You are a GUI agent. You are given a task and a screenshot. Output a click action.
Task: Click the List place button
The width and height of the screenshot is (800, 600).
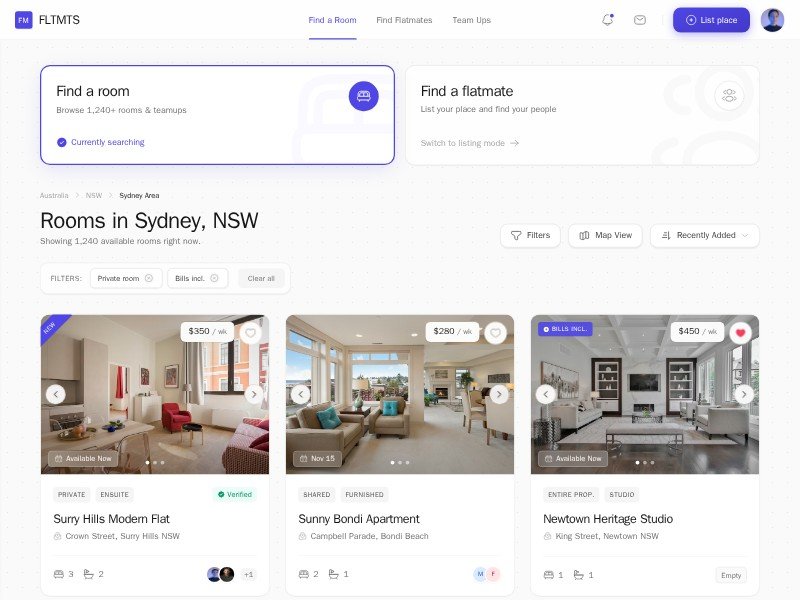711,20
